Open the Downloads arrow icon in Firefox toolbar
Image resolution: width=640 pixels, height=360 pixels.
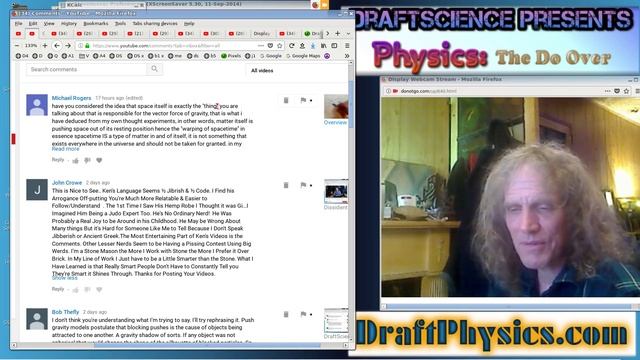313,46
